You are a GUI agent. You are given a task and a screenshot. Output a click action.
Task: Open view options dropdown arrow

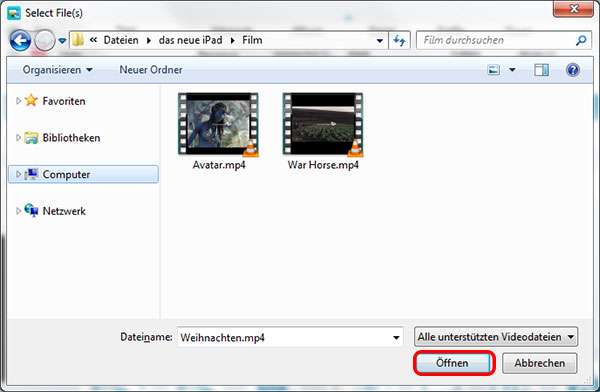pos(512,70)
